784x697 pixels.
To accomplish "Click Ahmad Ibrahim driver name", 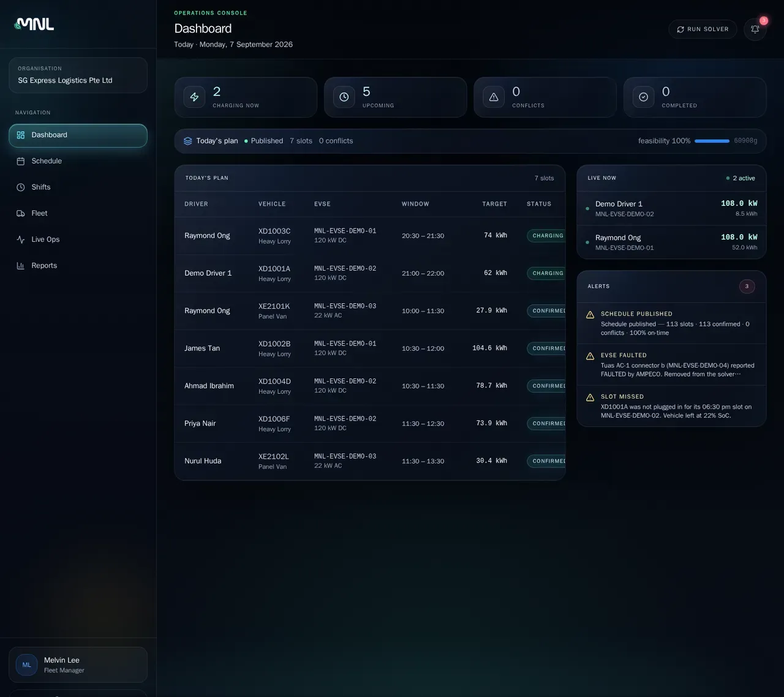I will click(209, 386).
